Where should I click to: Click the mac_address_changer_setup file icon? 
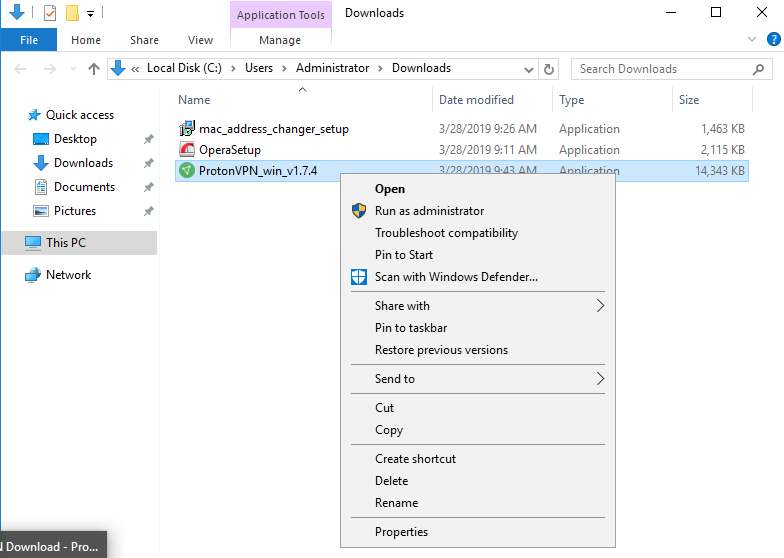(187, 128)
